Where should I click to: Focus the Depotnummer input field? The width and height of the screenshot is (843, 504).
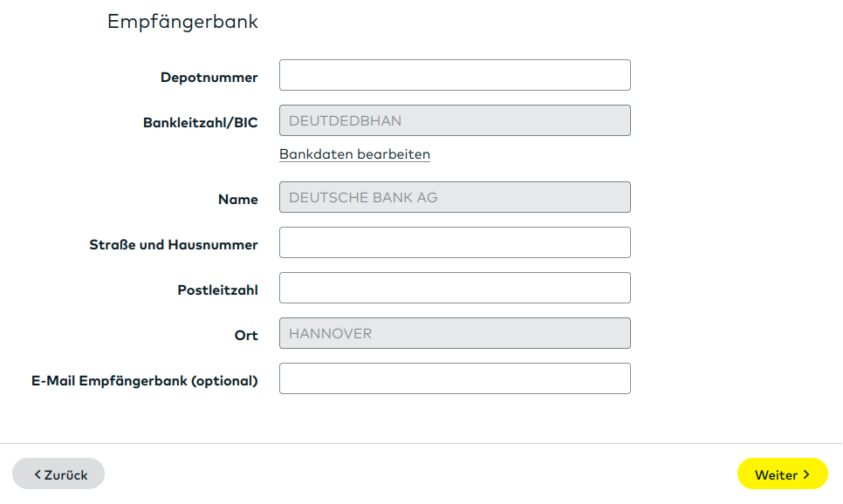click(x=455, y=75)
